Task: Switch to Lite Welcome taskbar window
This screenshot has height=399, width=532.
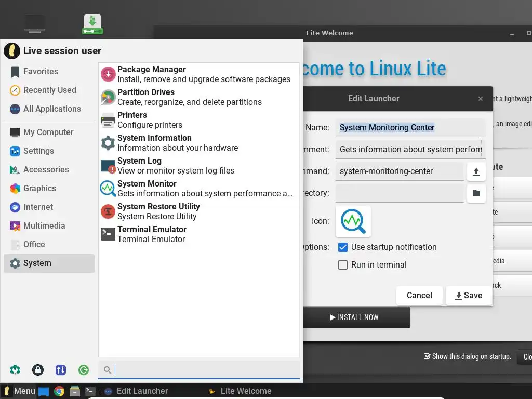Action: coord(240,391)
